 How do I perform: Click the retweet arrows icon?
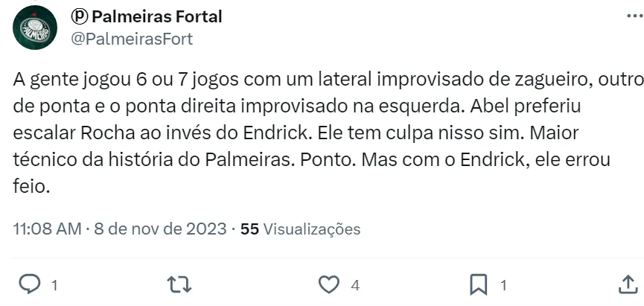click(177, 284)
